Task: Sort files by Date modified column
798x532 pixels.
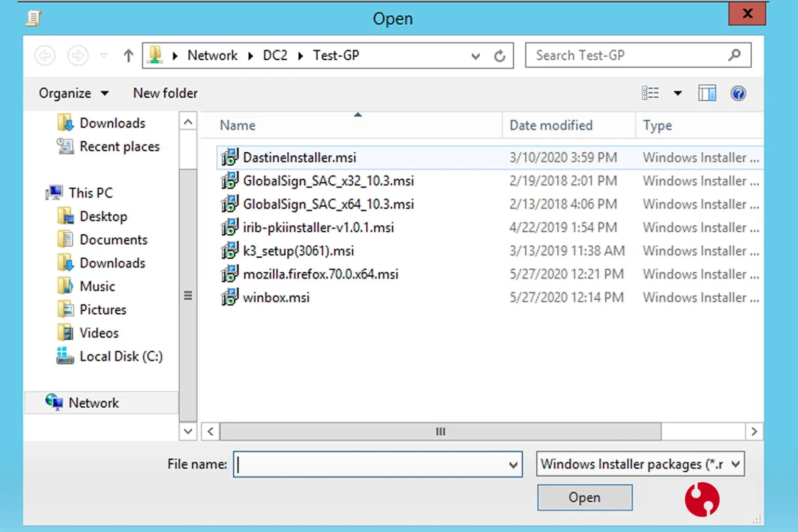Action: click(x=569, y=125)
